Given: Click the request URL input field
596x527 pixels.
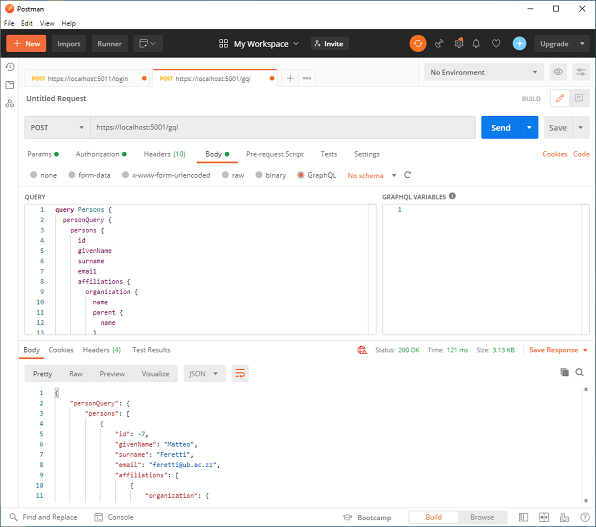Looking at the screenshot, I should click(x=283, y=127).
